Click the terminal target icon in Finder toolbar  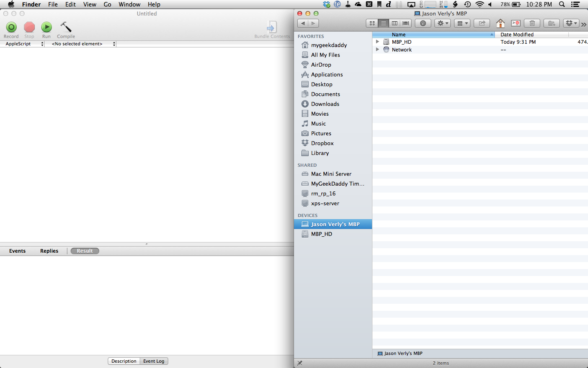coord(516,23)
